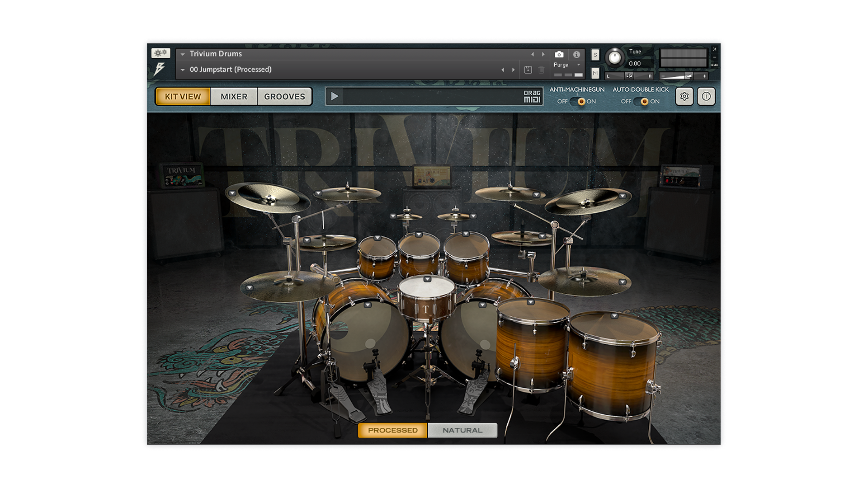The height and width of the screenshot is (488, 868).
Task: Open the snare drum dropdown arrow
Action: point(427,279)
